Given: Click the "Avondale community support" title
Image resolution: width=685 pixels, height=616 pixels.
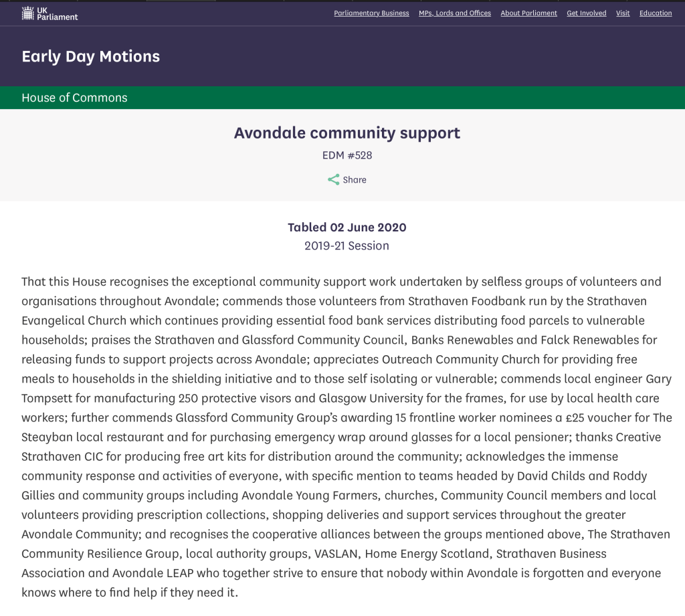Looking at the screenshot, I should (347, 132).
